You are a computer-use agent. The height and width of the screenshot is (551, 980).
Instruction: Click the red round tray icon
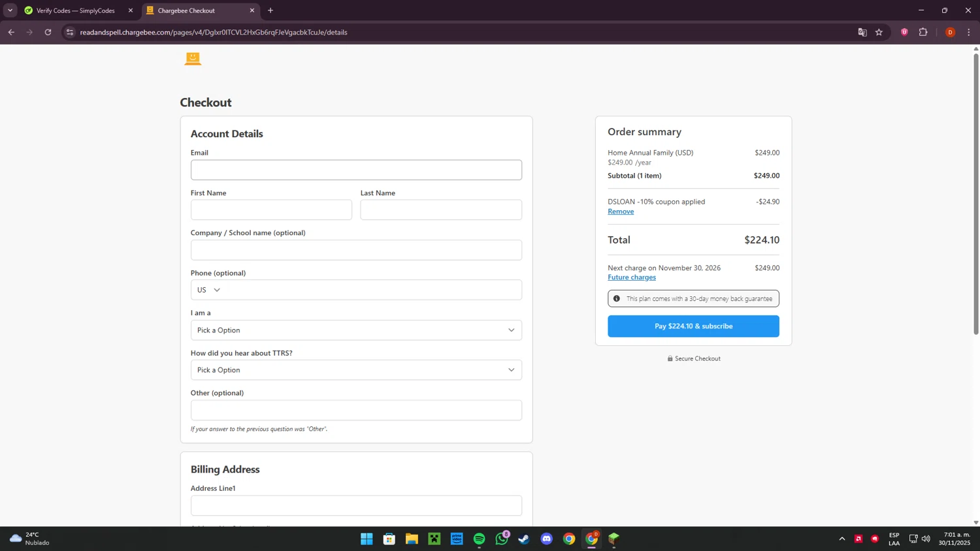[x=875, y=539]
